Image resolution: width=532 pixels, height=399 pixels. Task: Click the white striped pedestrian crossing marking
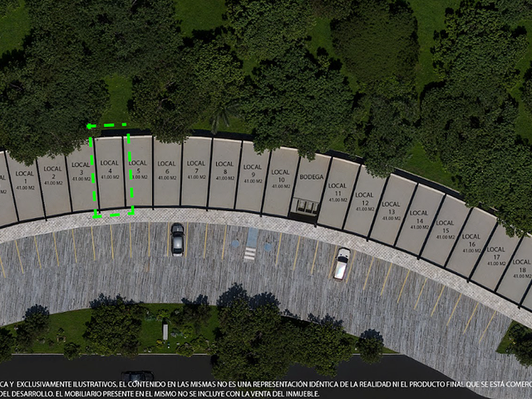249,254
